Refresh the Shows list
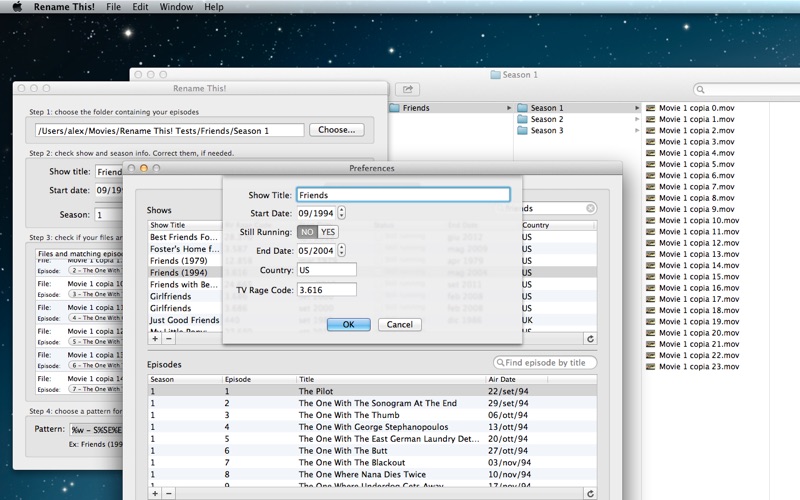The image size is (800, 500). [x=590, y=339]
